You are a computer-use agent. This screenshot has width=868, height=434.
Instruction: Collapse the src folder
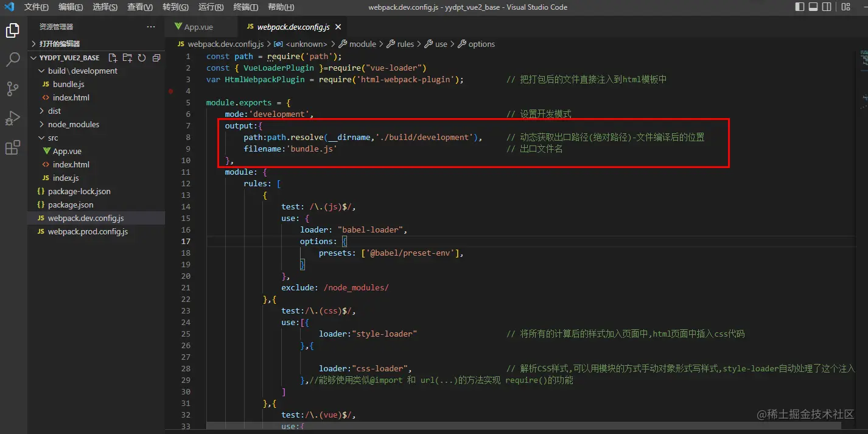(97, 138)
